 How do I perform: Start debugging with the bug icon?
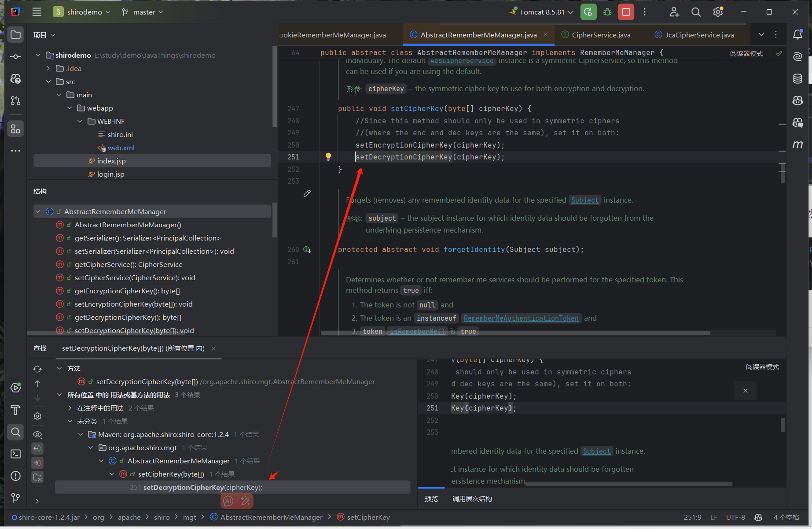[x=607, y=12]
